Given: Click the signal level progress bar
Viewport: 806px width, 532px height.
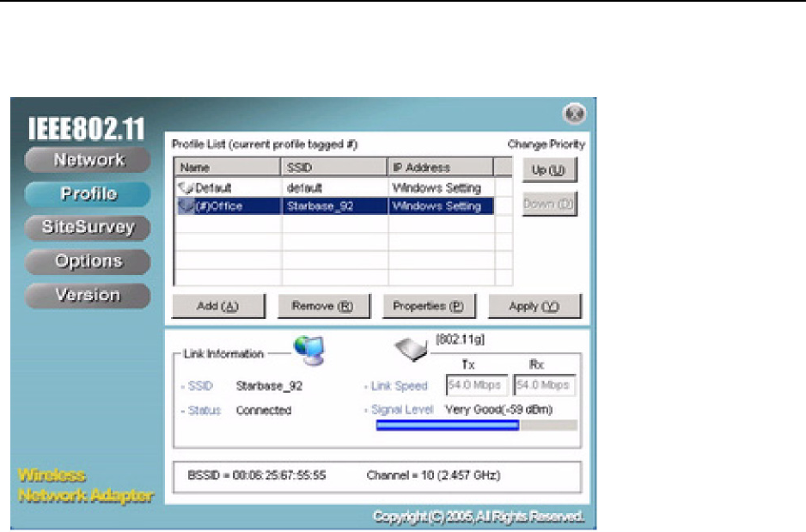Looking at the screenshot, I should (x=477, y=425).
